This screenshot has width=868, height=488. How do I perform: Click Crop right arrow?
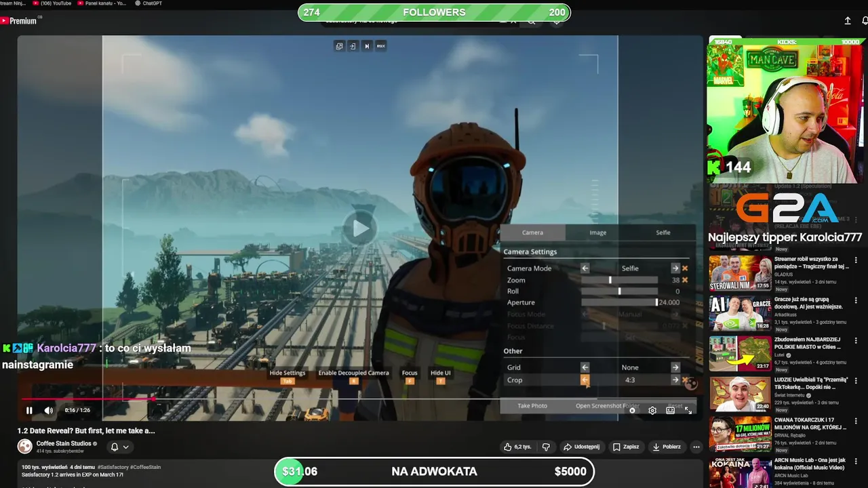pyautogui.click(x=675, y=380)
